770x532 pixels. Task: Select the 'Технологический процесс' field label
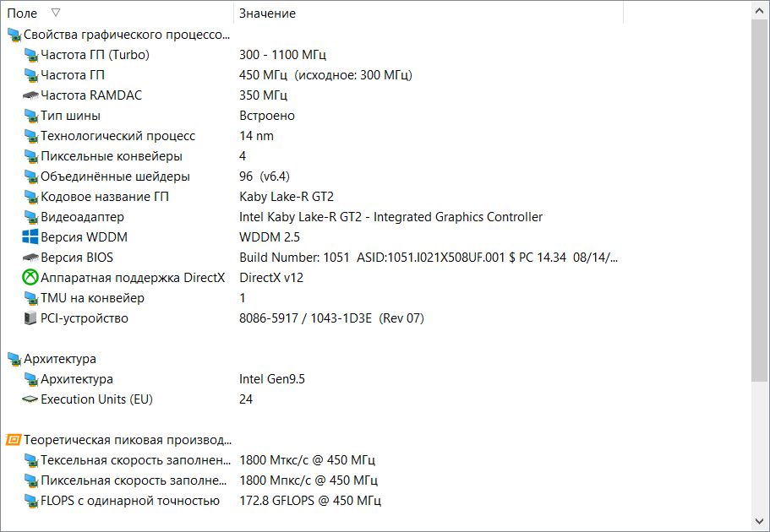117,136
